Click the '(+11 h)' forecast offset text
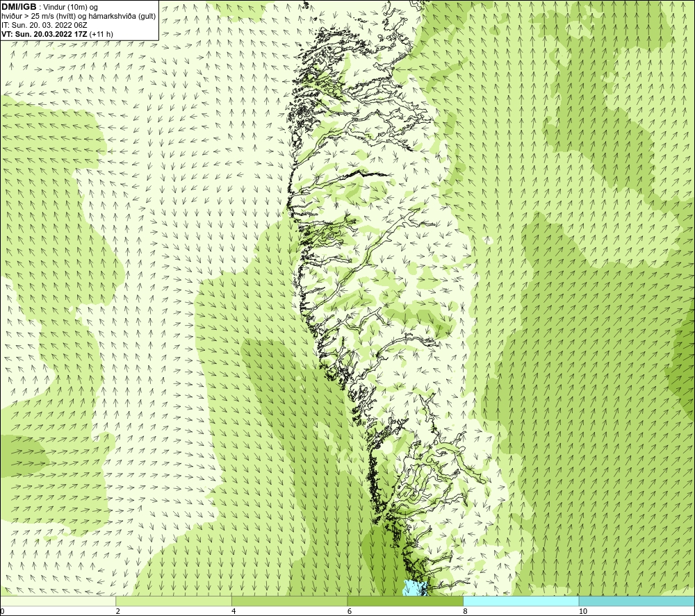The image size is (695, 616). pos(101,33)
